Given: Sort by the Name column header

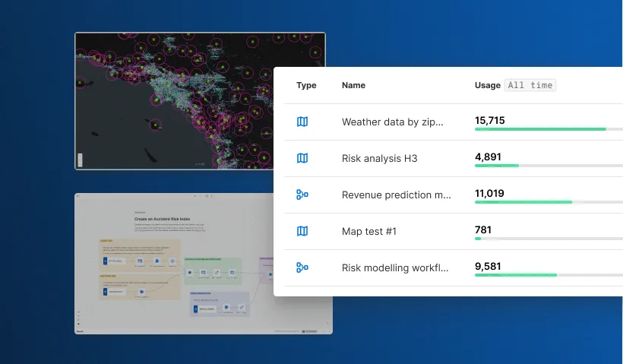Looking at the screenshot, I should (353, 85).
